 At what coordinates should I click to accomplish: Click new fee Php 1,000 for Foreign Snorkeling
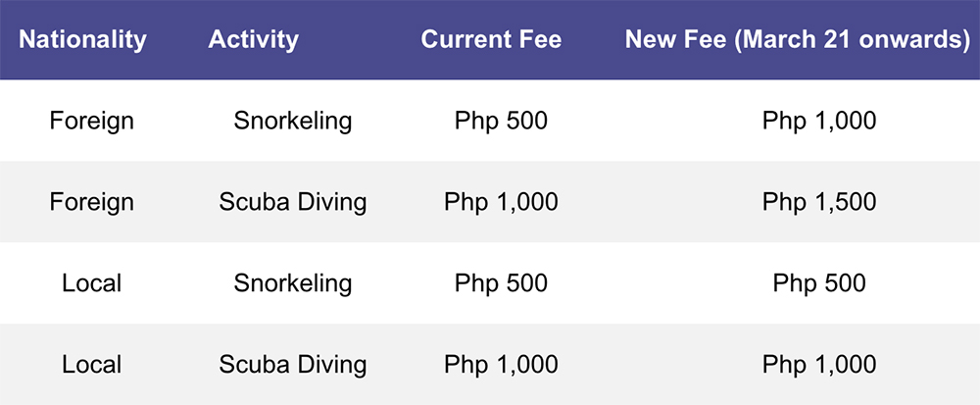818,121
